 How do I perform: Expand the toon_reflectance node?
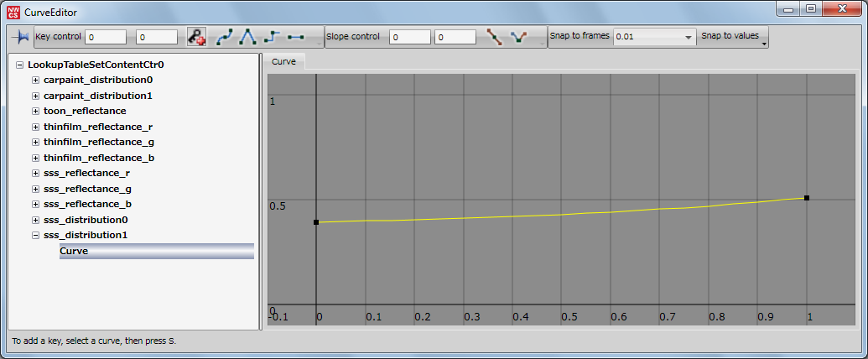pos(35,111)
